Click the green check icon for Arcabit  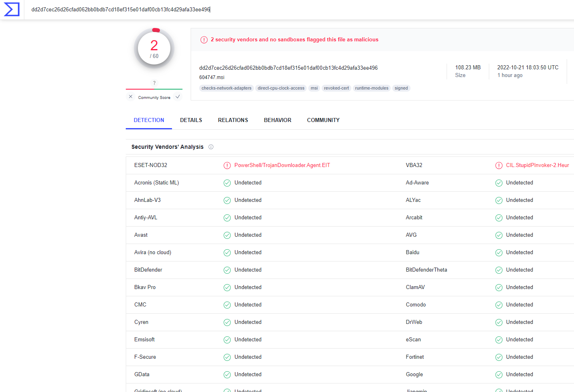point(499,218)
